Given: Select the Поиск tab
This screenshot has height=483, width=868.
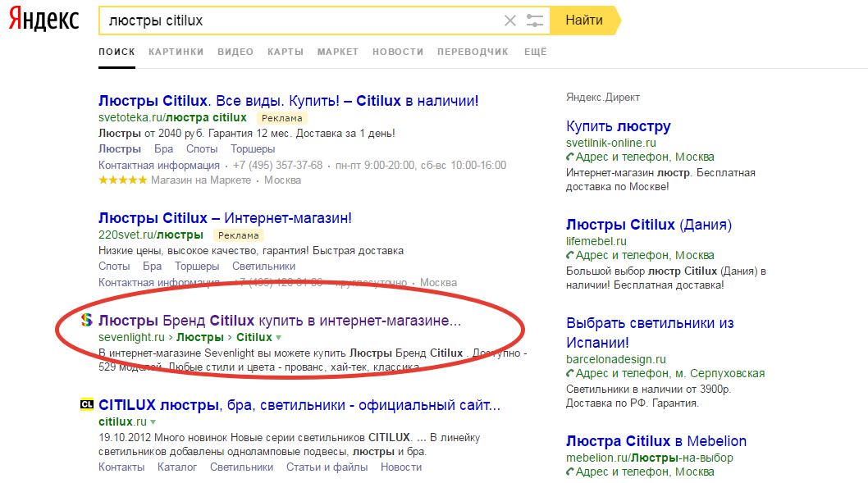Looking at the screenshot, I should pos(116,52).
